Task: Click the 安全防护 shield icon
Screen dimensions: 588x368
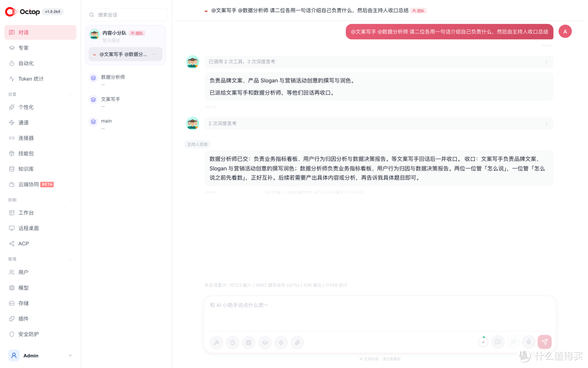Action: 11,334
